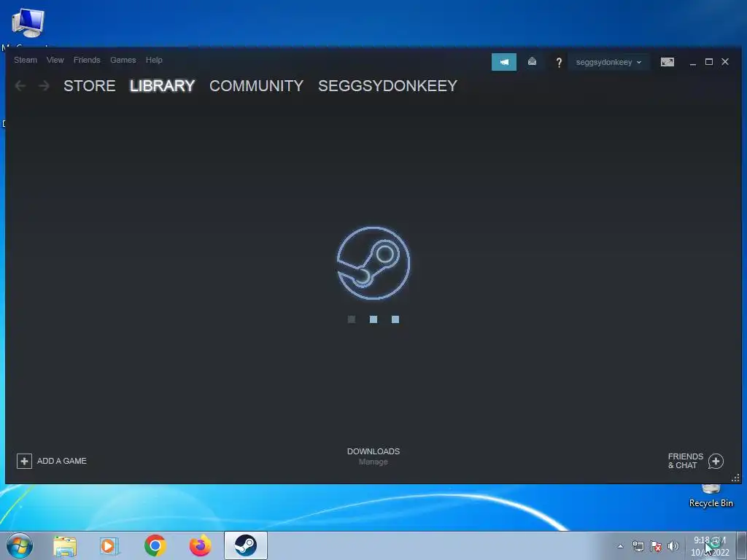Click the Steam taskbar button
Viewport: 747px width, 560px height.
point(246,545)
